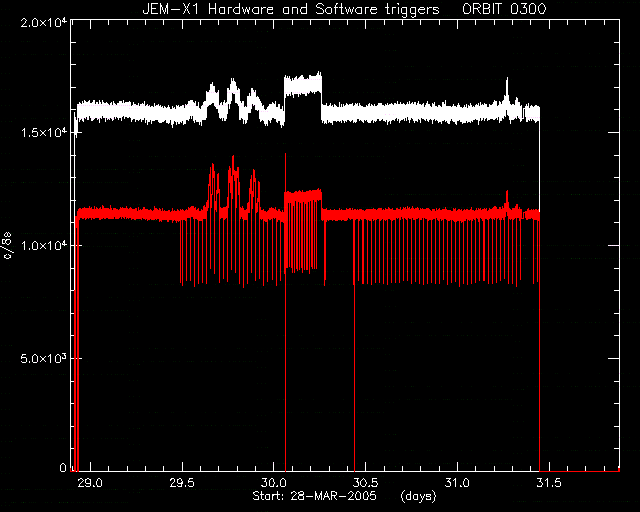
Task: Click the y-axis label 1.0×10⁴
Action: (x=44, y=245)
